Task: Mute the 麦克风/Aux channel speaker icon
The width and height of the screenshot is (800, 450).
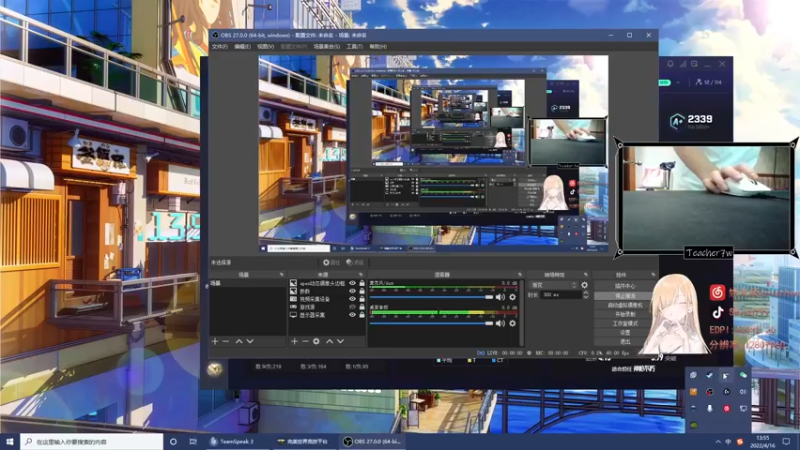Action: click(x=501, y=297)
